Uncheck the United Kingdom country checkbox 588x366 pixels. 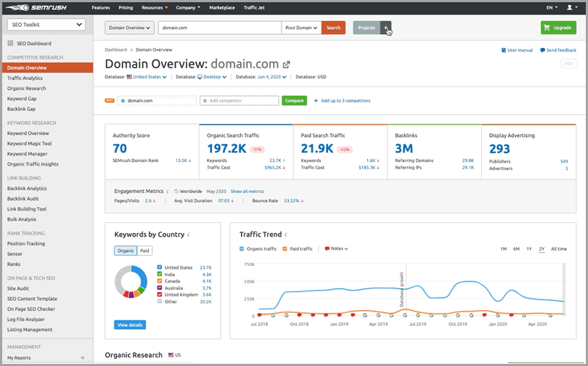click(160, 294)
